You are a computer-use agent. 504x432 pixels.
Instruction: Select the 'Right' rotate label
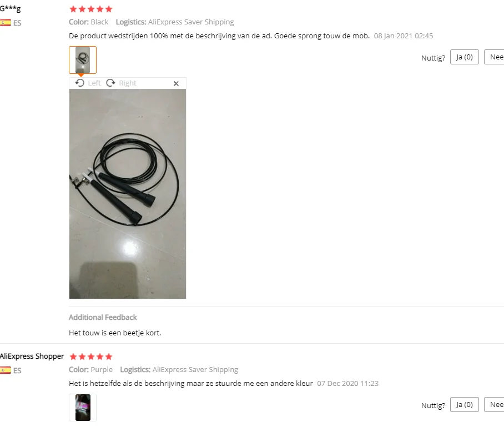coord(128,83)
